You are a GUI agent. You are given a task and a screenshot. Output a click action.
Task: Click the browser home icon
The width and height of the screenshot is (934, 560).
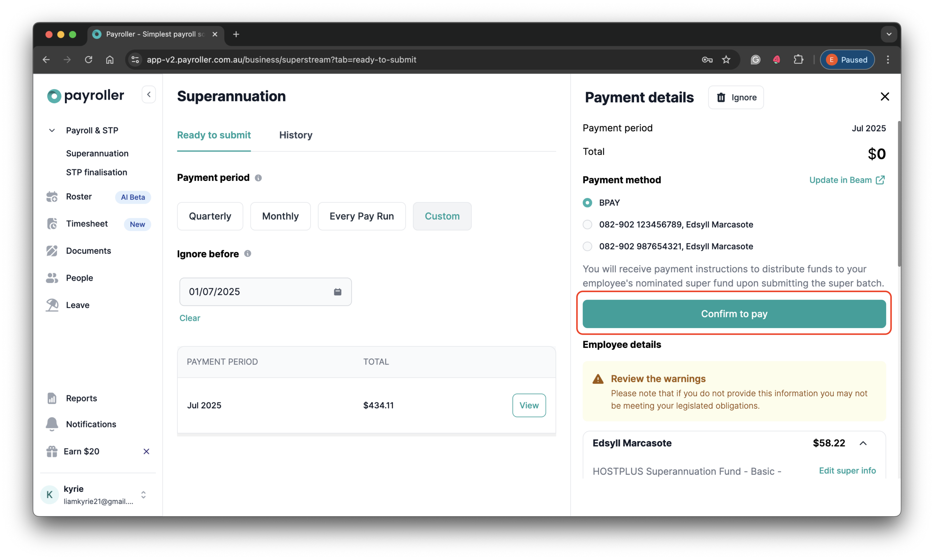pyautogui.click(x=109, y=60)
